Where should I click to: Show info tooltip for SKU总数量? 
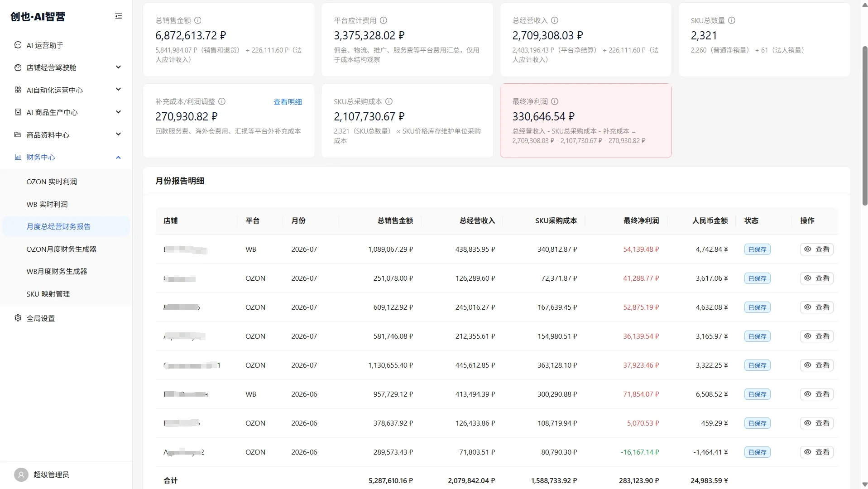pyautogui.click(x=732, y=20)
